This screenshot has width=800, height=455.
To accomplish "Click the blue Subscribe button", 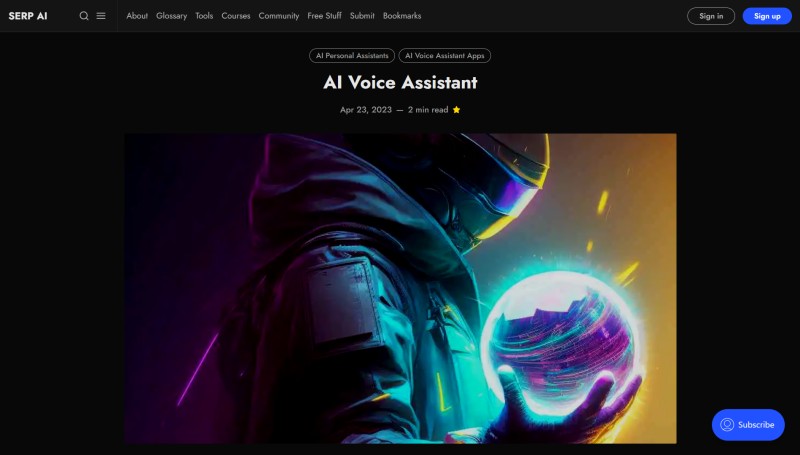I will [x=748, y=424].
